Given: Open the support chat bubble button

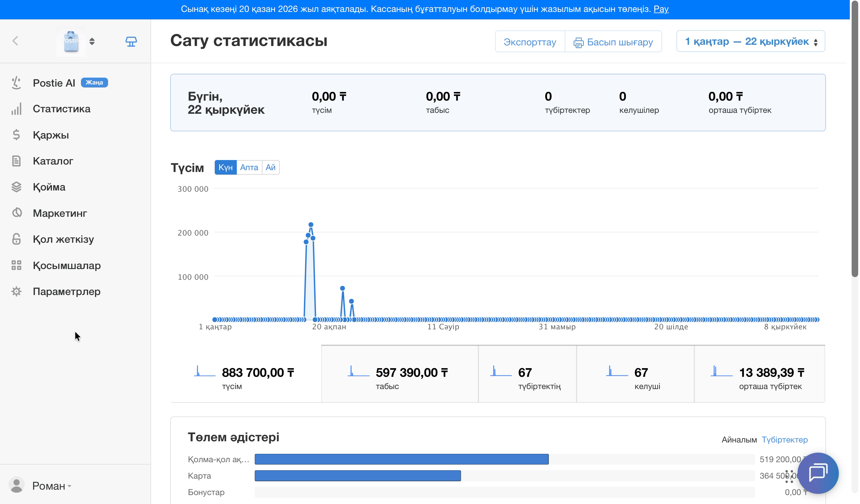Looking at the screenshot, I should tap(818, 473).
